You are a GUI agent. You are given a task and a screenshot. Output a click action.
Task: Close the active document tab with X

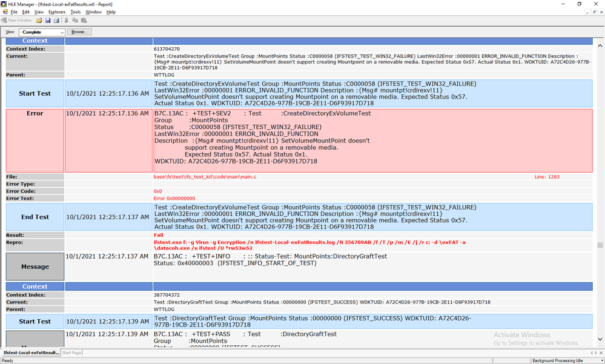pos(601,353)
